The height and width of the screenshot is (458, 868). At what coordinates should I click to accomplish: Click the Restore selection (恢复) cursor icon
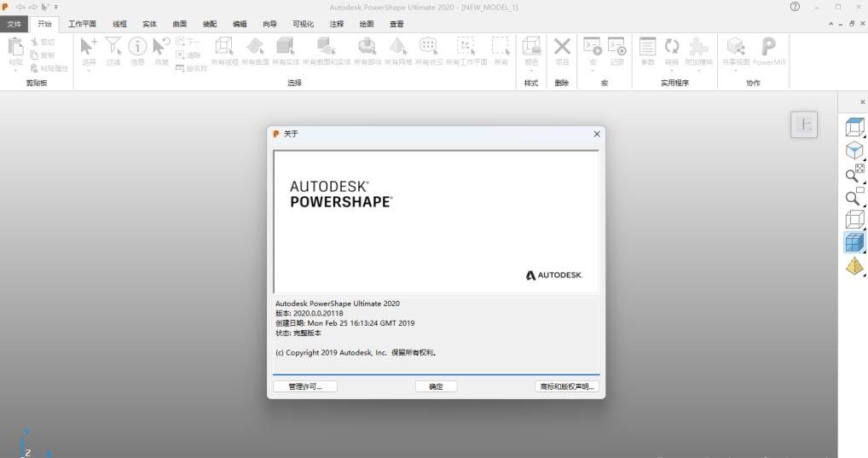162,47
